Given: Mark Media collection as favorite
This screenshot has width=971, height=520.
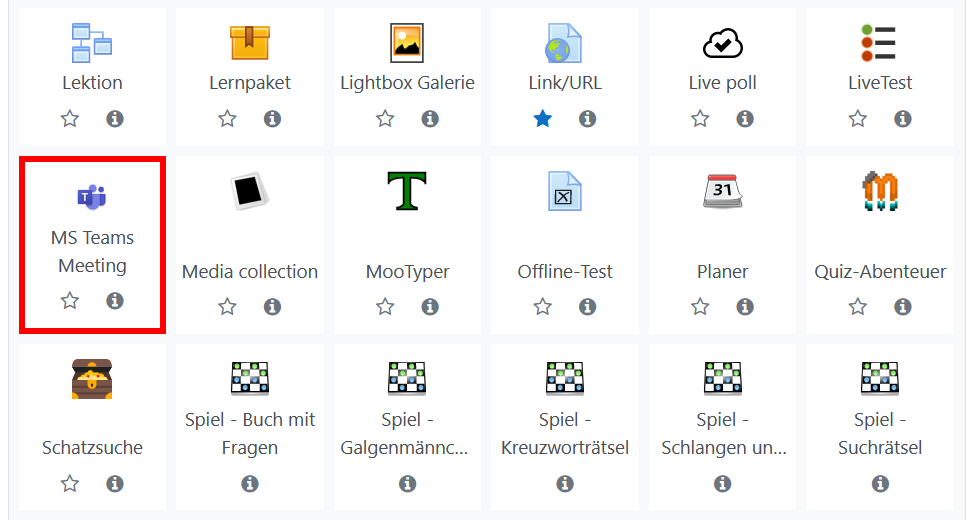Looking at the screenshot, I should [228, 307].
